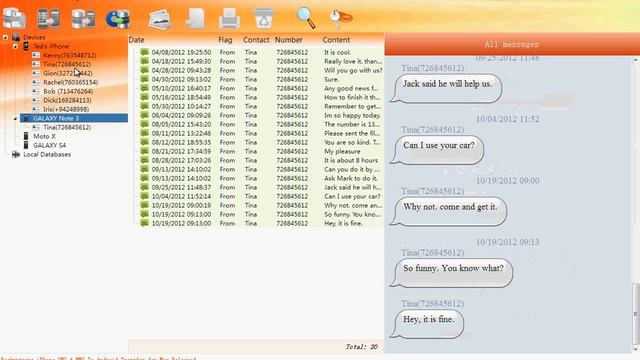This screenshot has width=640, height=360.
Task: Select message row 'It is about 8 hours'
Action: 261,160
